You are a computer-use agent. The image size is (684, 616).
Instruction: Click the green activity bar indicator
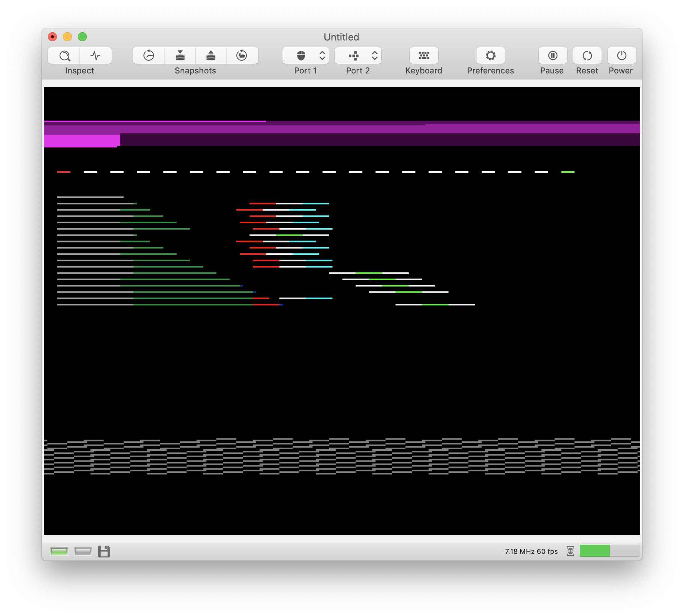609,551
